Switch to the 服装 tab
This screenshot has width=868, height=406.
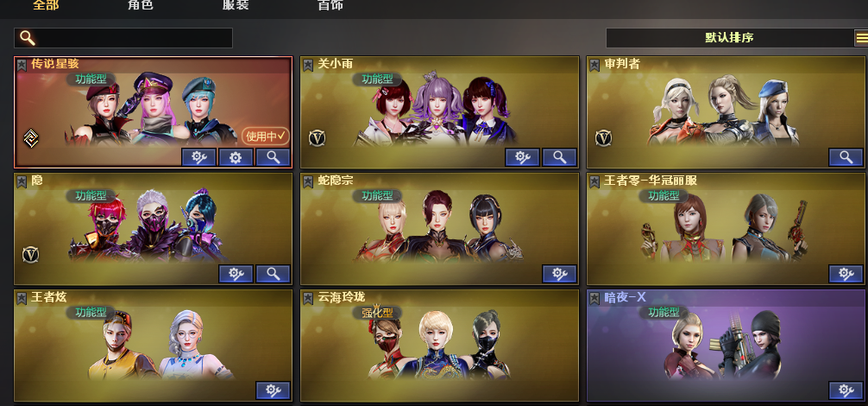[x=236, y=5]
